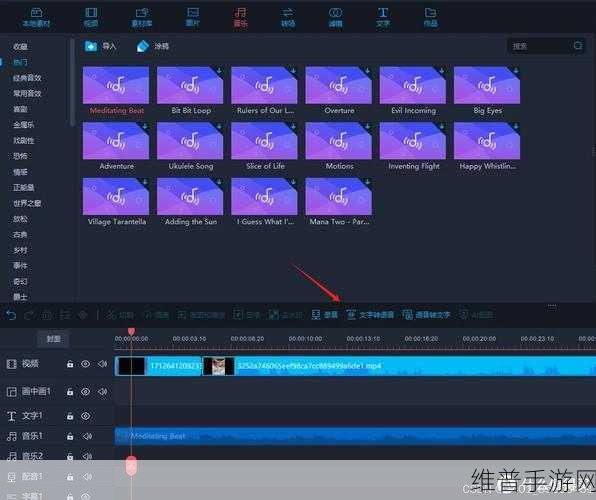The width and height of the screenshot is (596, 500).
Task: Open the Transitions tab with arrows icon
Action: point(288,17)
